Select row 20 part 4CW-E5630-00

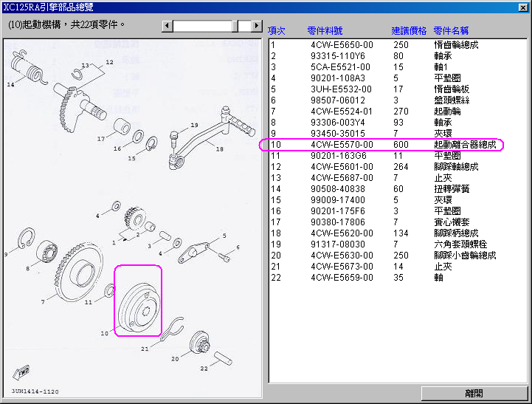(398, 256)
